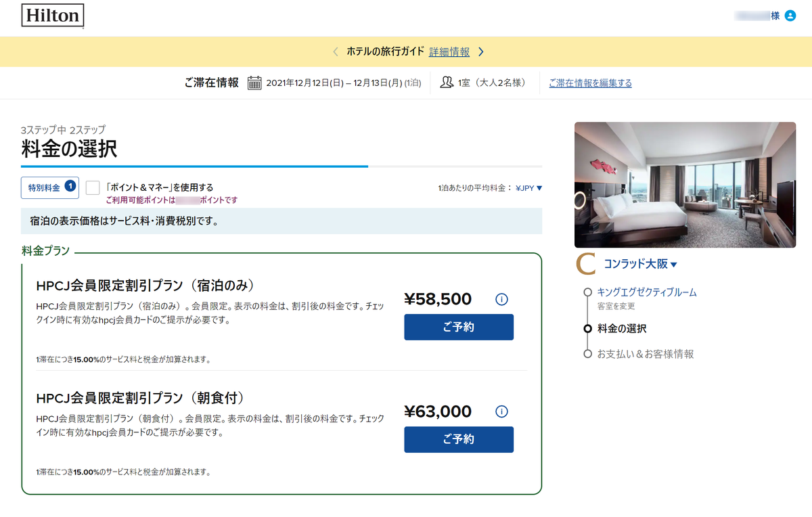
Task: Click the Hilton logo
Action: tap(53, 15)
